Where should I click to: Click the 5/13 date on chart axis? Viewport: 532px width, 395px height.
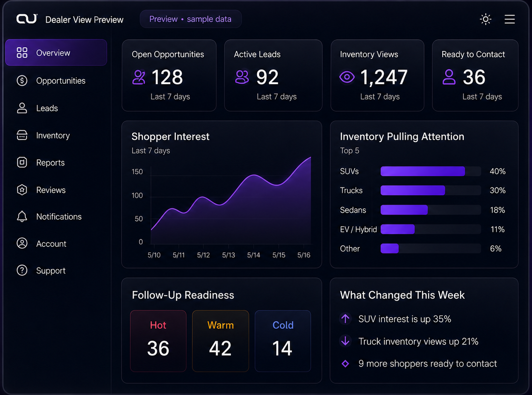click(228, 255)
